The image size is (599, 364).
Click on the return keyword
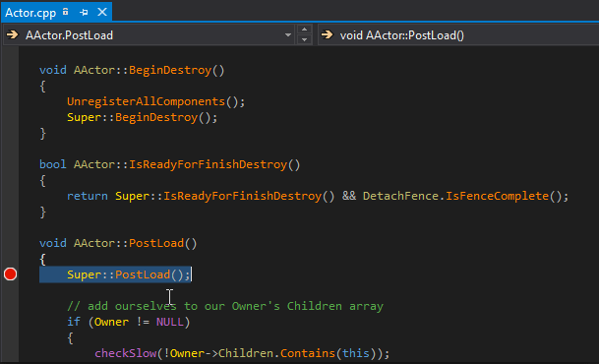tap(88, 196)
